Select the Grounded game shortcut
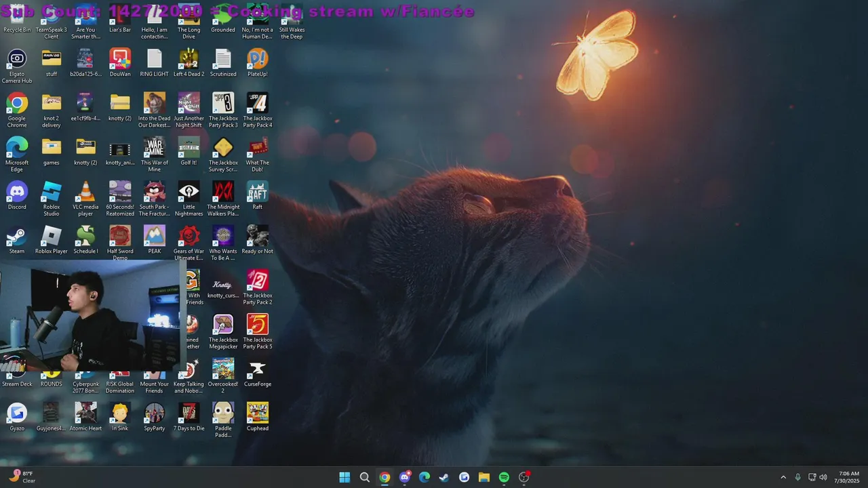Viewport: 868px width, 488px height. tap(223, 20)
